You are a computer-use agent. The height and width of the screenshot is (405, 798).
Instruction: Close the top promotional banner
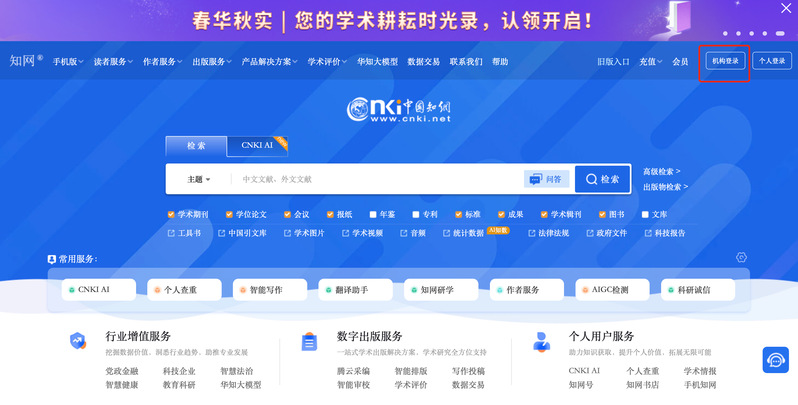(786, 8)
